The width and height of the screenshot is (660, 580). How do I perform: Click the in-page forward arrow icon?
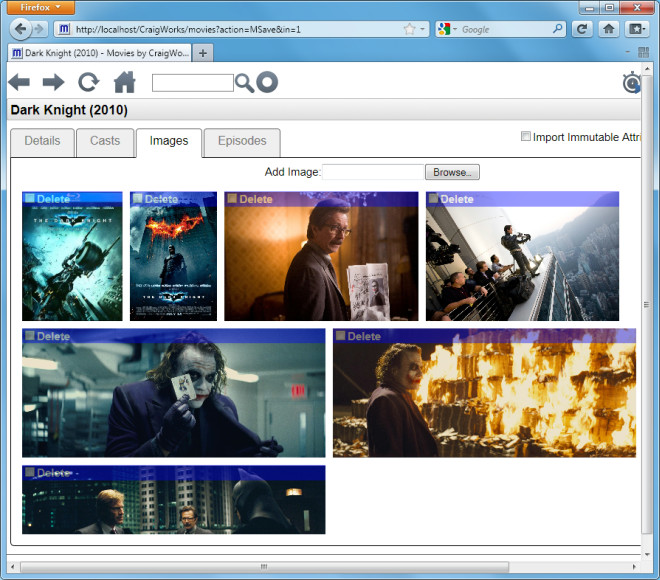pyautogui.click(x=53, y=82)
